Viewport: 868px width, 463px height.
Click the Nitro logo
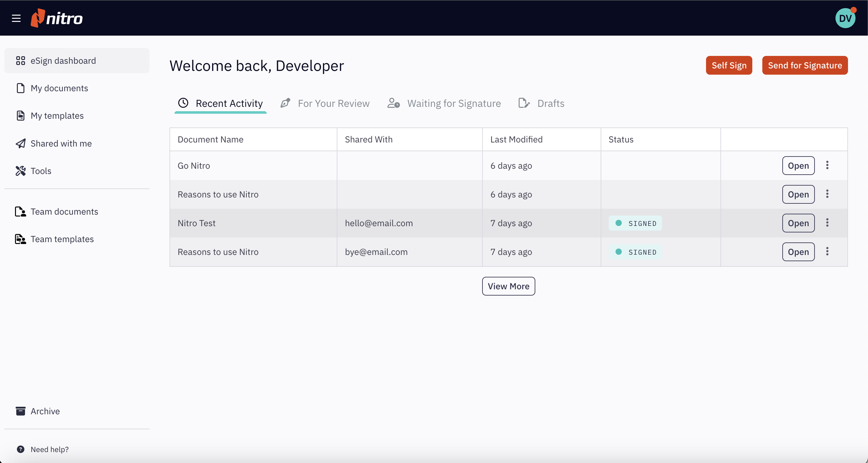coord(57,18)
